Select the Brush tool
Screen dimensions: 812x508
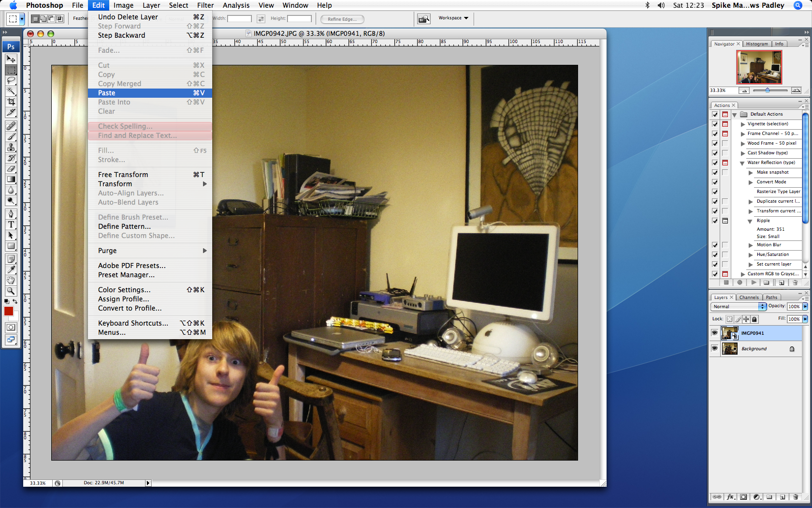pos(11,137)
